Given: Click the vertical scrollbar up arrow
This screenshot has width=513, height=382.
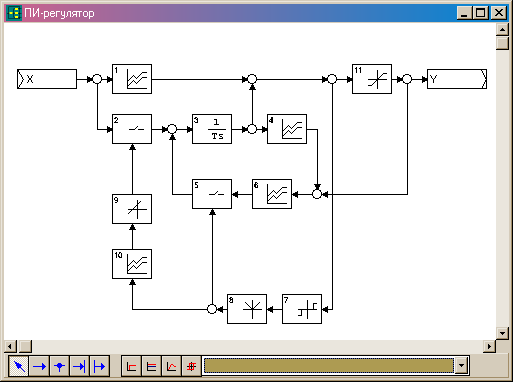Looking at the screenshot, I should point(502,30).
